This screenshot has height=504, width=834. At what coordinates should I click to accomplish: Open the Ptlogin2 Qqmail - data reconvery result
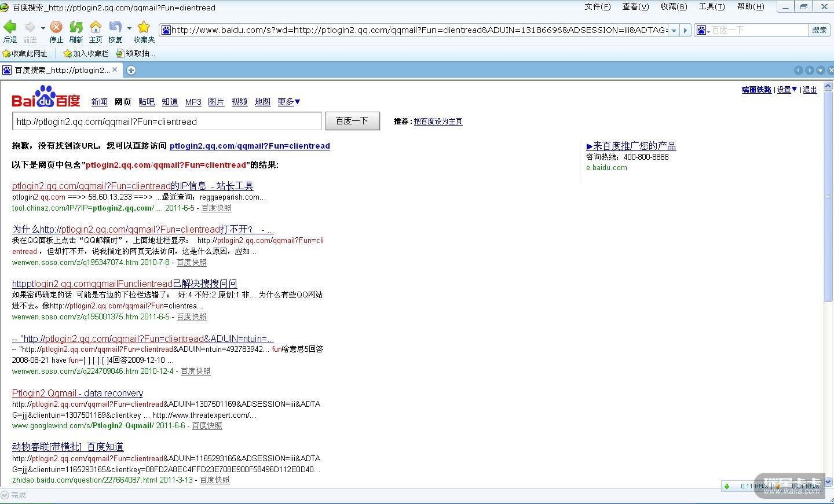coord(78,393)
